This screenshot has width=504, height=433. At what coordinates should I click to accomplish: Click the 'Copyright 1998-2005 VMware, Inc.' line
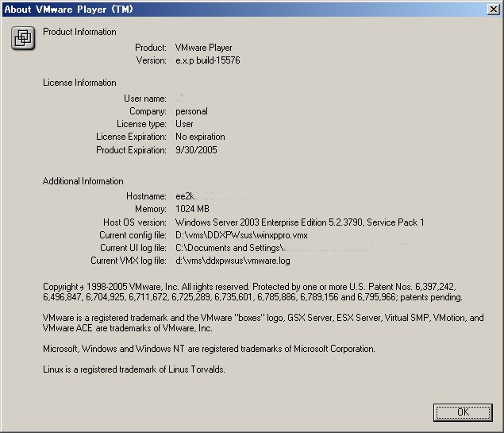pyautogui.click(x=249, y=287)
